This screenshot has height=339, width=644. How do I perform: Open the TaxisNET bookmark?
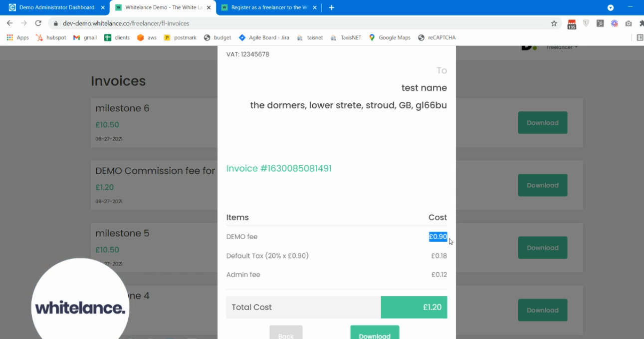coord(346,37)
